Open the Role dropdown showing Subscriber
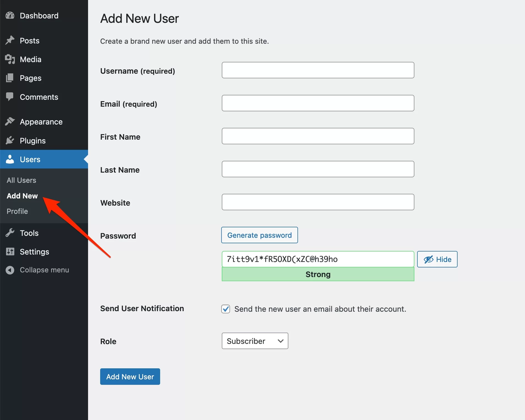Image resolution: width=525 pixels, height=420 pixels. click(255, 341)
